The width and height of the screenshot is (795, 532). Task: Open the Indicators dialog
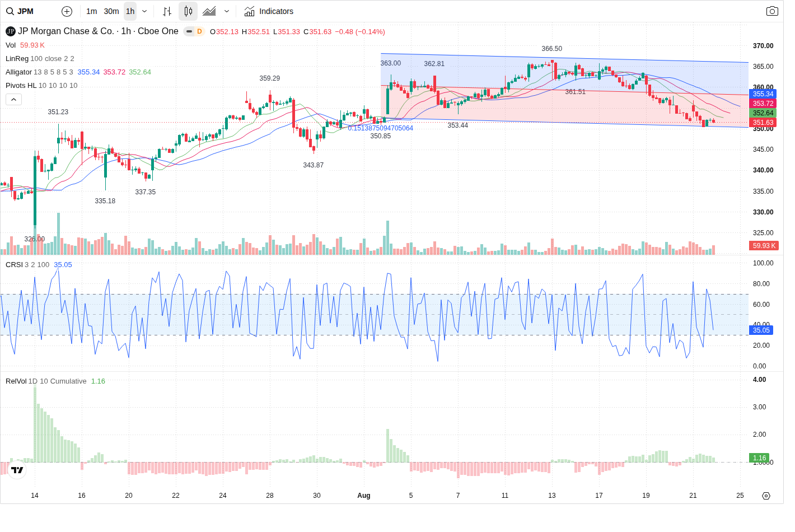[269, 11]
